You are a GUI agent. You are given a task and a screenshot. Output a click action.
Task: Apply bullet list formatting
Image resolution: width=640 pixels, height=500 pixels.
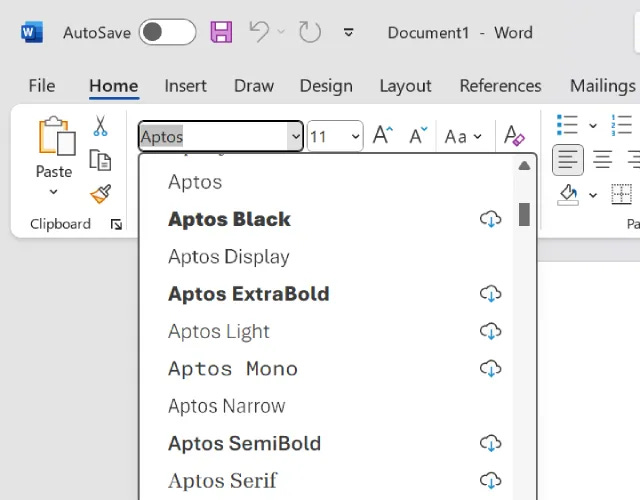coord(567,125)
